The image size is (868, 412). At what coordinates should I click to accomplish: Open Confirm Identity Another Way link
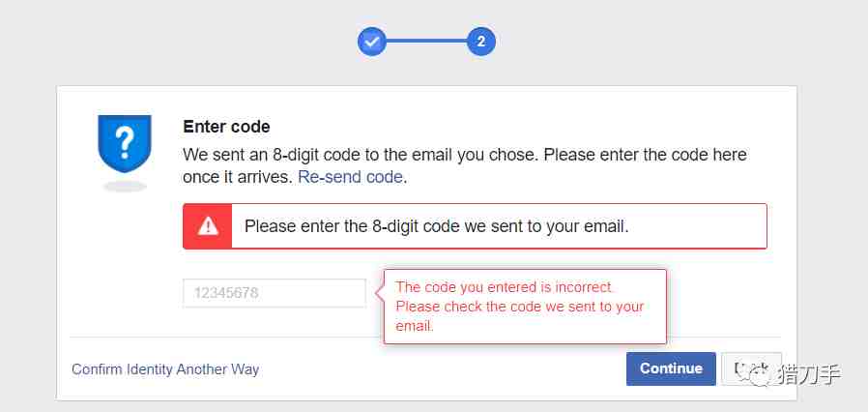165,369
